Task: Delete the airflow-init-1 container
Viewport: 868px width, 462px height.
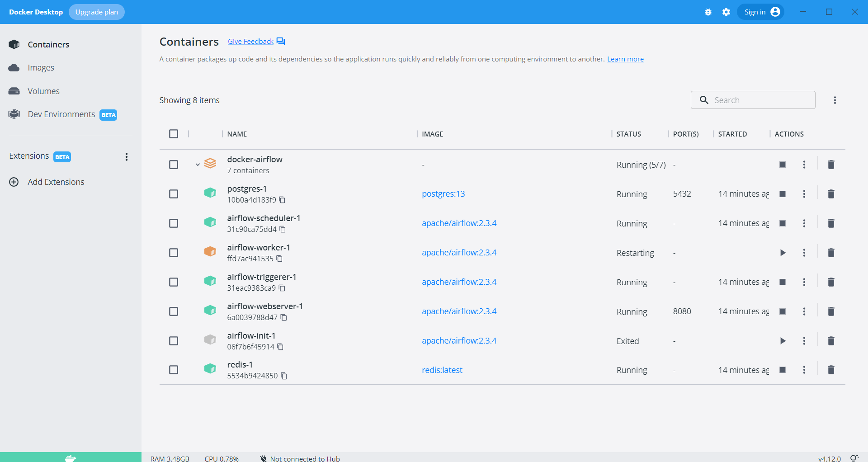Action: click(x=831, y=341)
